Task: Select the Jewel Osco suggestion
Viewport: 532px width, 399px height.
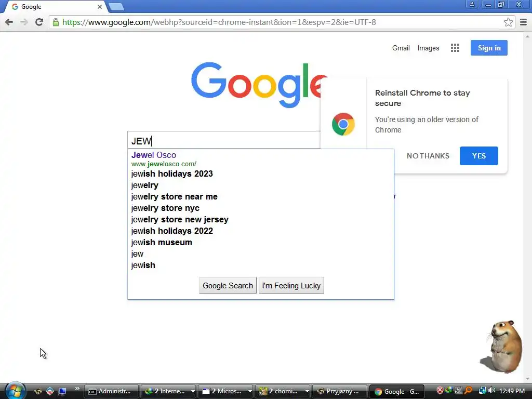Action: point(154,155)
